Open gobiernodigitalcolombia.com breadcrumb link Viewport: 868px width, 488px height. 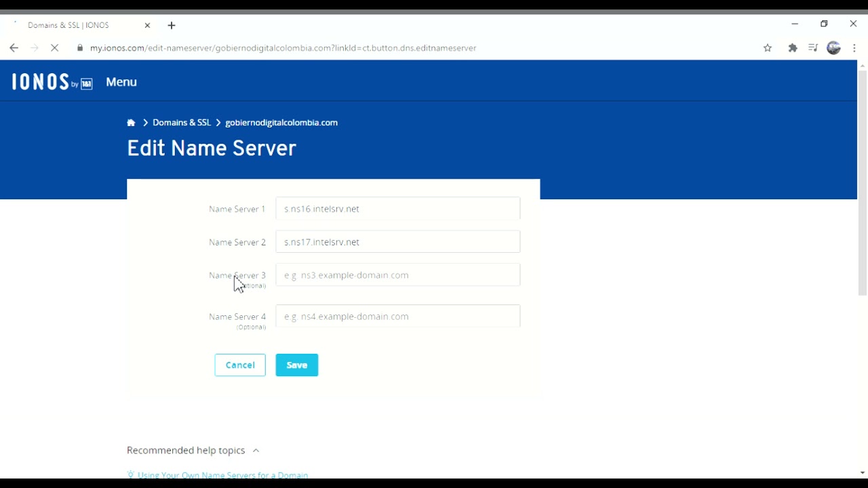click(281, 123)
